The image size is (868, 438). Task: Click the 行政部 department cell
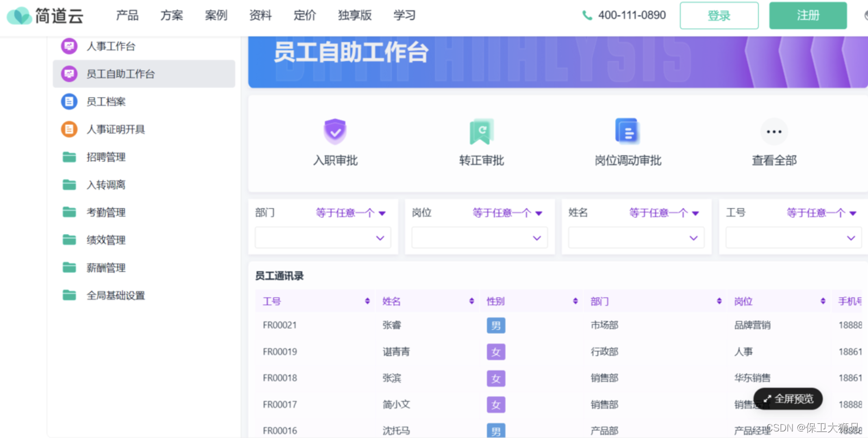pyautogui.click(x=605, y=352)
